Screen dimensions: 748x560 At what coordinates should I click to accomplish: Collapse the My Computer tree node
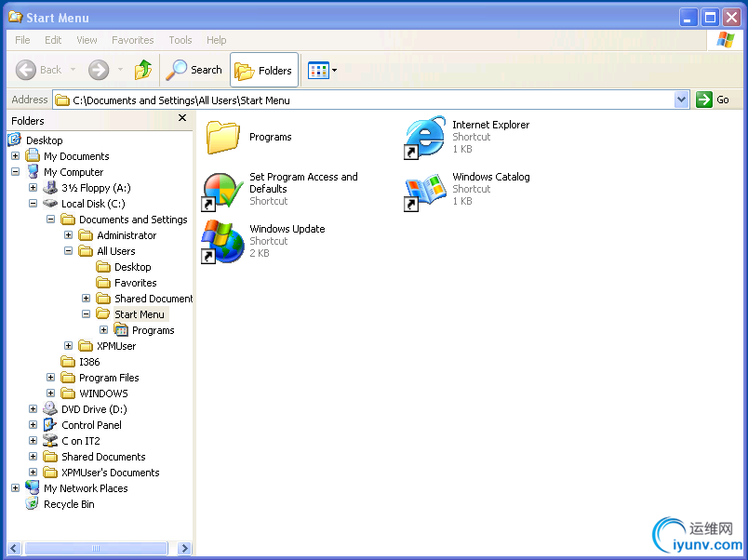click(x=15, y=171)
